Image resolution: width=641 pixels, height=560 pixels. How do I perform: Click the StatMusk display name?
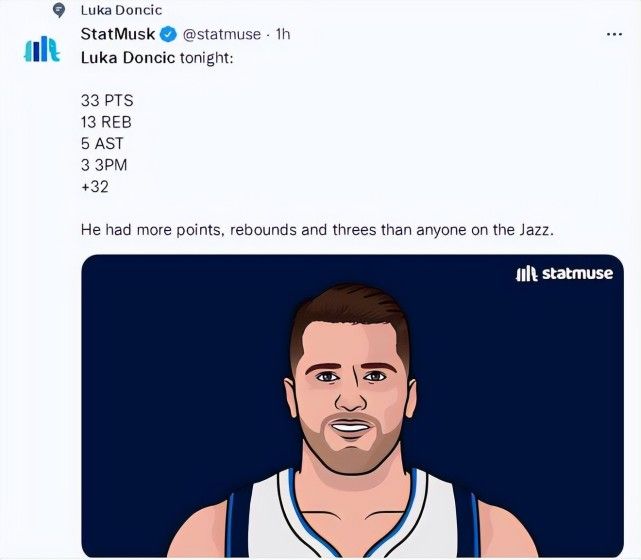tap(117, 34)
